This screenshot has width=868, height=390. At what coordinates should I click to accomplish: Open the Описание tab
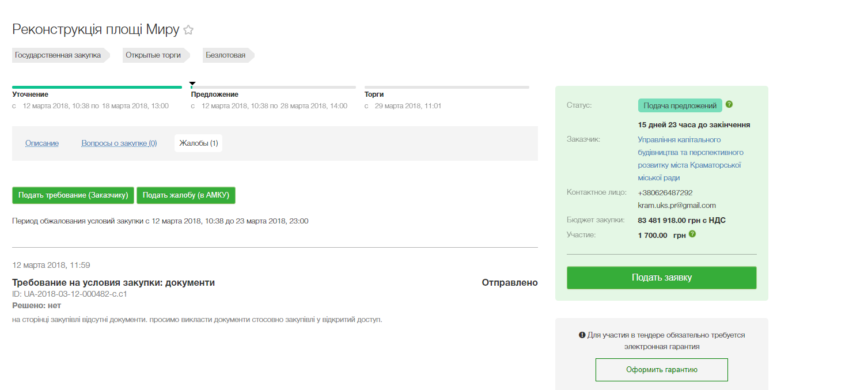42,143
